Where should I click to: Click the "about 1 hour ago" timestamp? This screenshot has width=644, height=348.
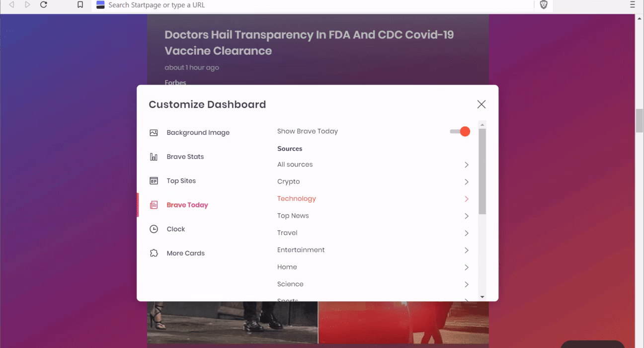pyautogui.click(x=192, y=68)
